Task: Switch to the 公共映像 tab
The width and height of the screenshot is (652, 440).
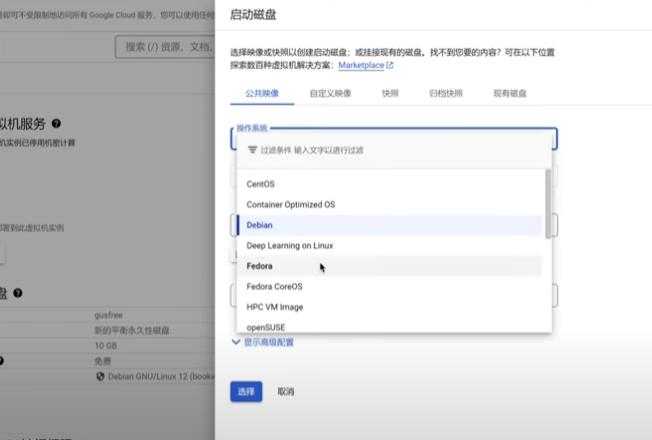Action: pyautogui.click(x=262, y=93)
